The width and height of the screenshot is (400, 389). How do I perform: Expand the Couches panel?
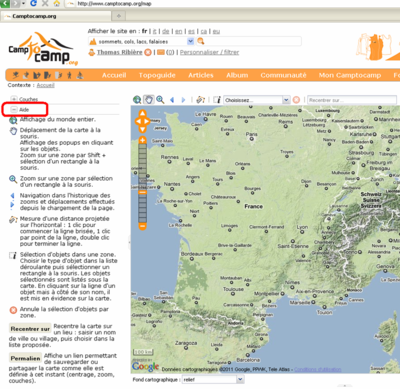(x=14, y=99)
